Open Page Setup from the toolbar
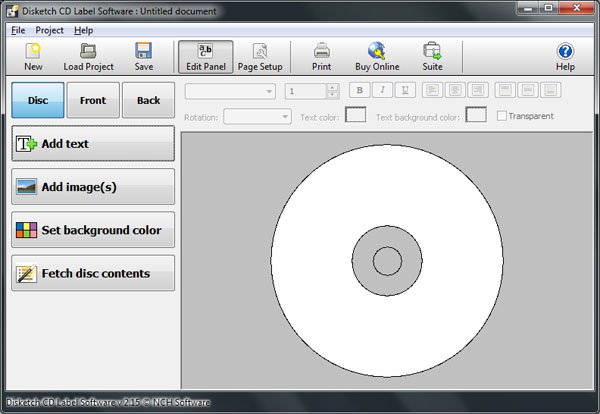 260,57
